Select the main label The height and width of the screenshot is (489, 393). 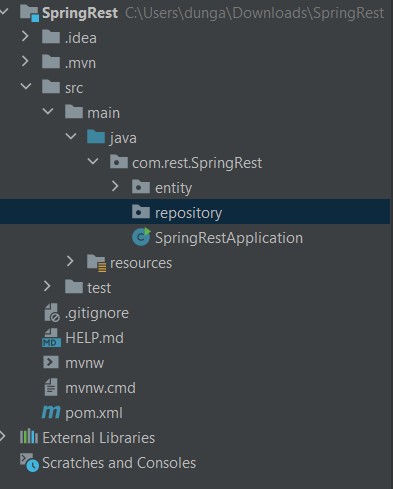(104, 113)
